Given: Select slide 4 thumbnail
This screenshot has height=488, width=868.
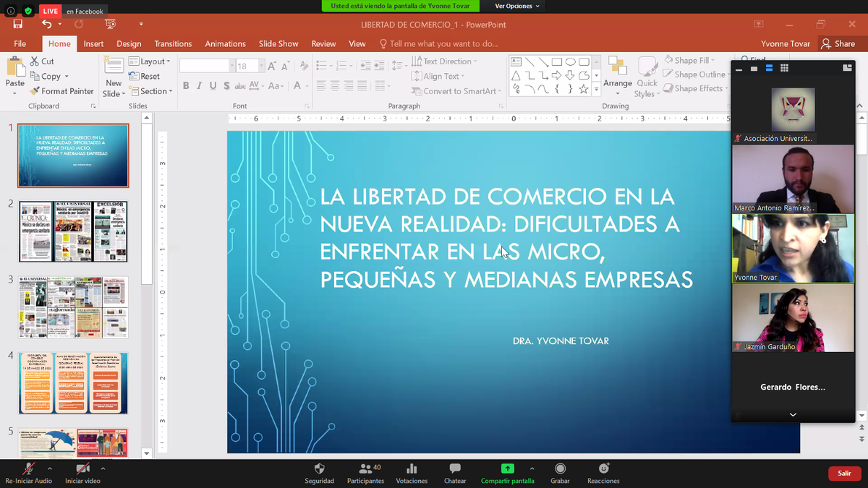Looking at the screenshot, I should tap(73, 382).
